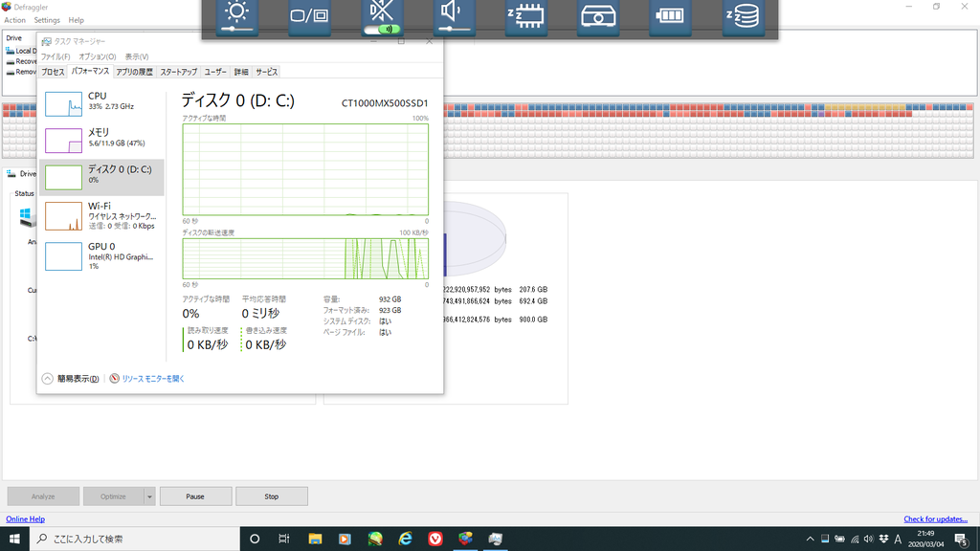Click the Stop button in Defraggler
The width and height of the screenshot is (980, 551).
point(272,496)
